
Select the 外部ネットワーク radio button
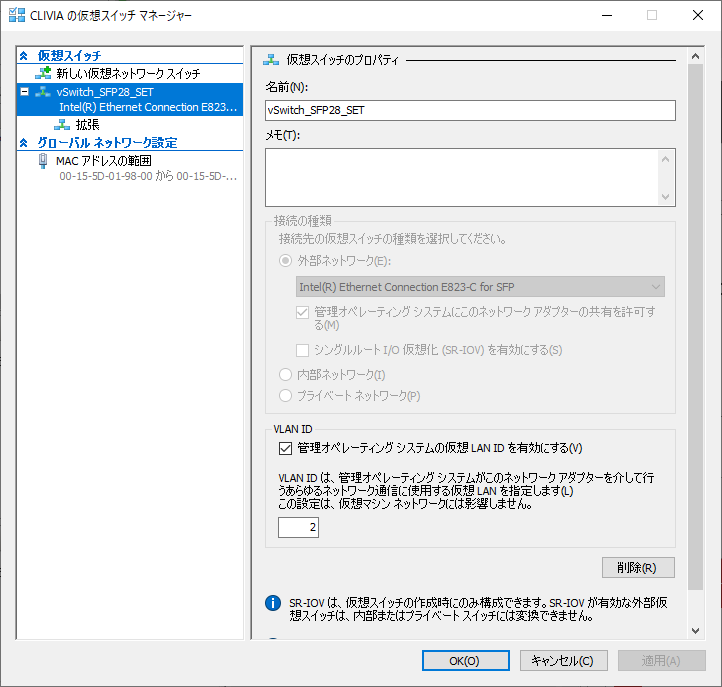[285, 261]
